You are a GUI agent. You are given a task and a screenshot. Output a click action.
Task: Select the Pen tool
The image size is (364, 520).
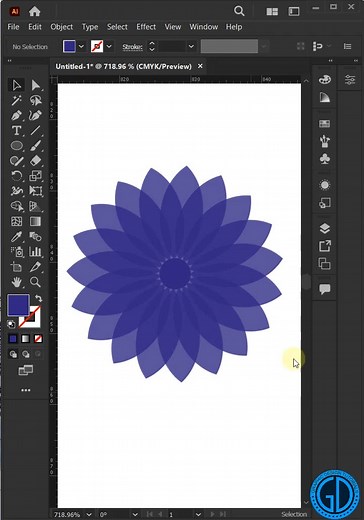[16, 115]
